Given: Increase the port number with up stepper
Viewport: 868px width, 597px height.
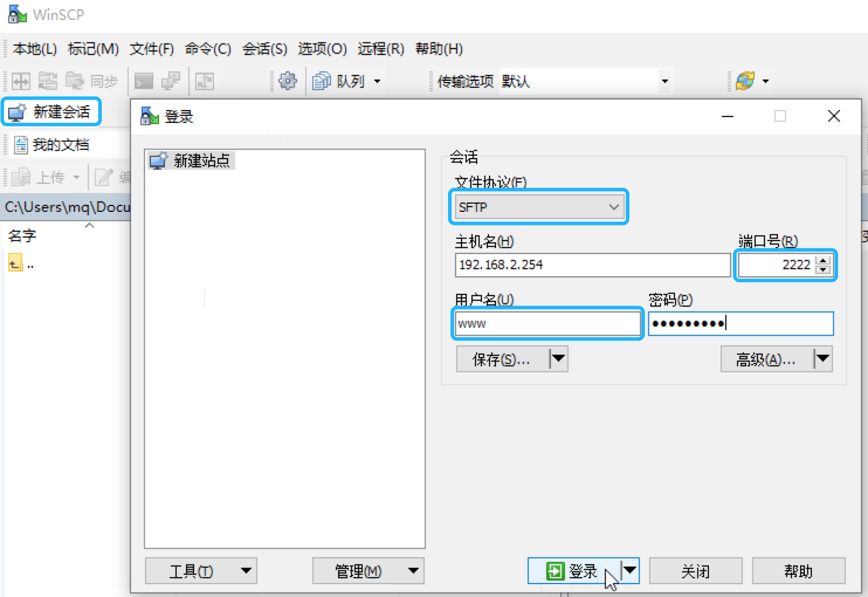Looking at the screenshot, I should 823,260.
